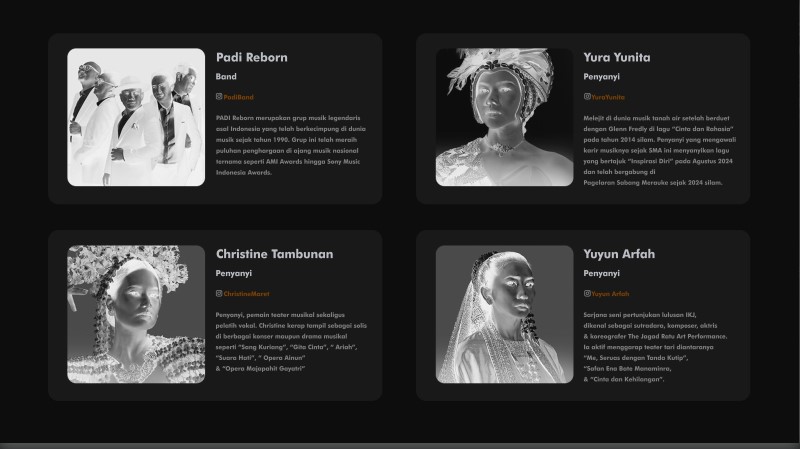Image resolution: width=800 pixels, height=449 pixels.
Task: Click the Padi Reborn heading
Action: pyautogui.click(x=251, y=57)
